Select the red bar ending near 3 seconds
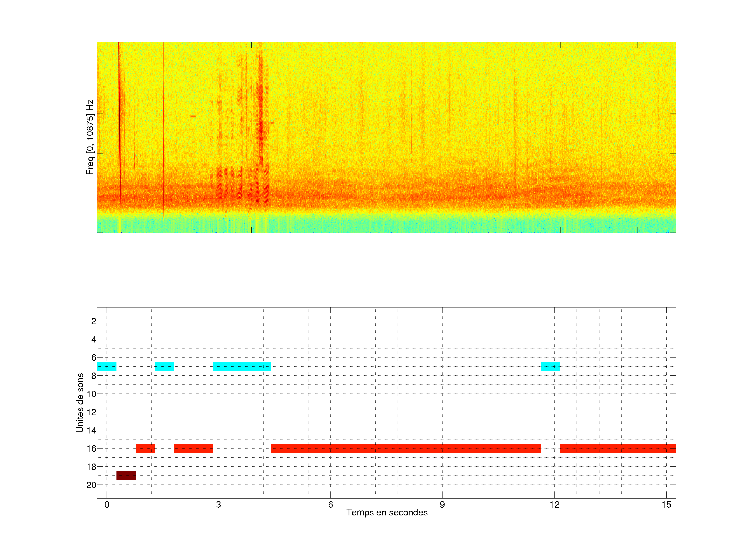Screen dimensions: 747x560 193,448
